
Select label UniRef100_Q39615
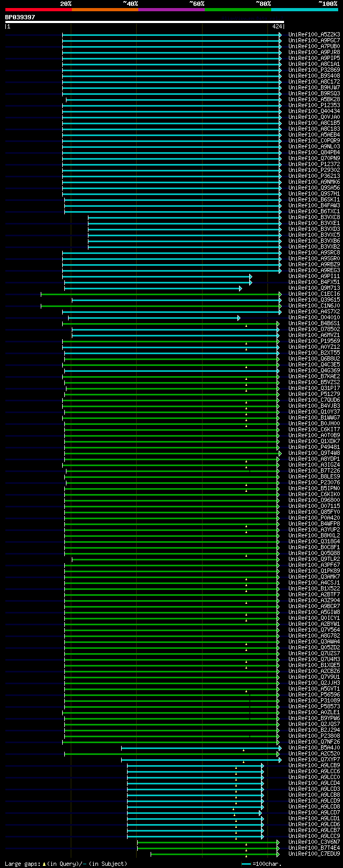click(314, 300)
